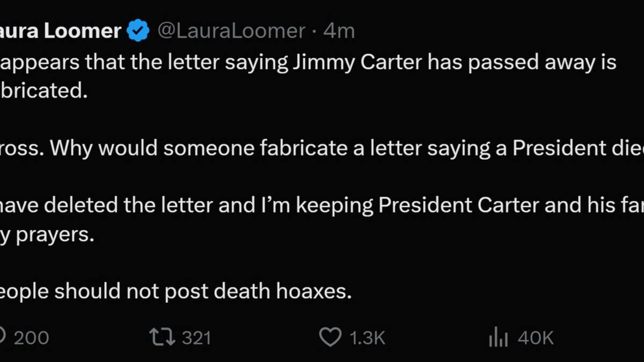The height and width of the screenshot is (362, 644).
Task: Click the "should not post death hoaxes" line
Action: (203, 291)
